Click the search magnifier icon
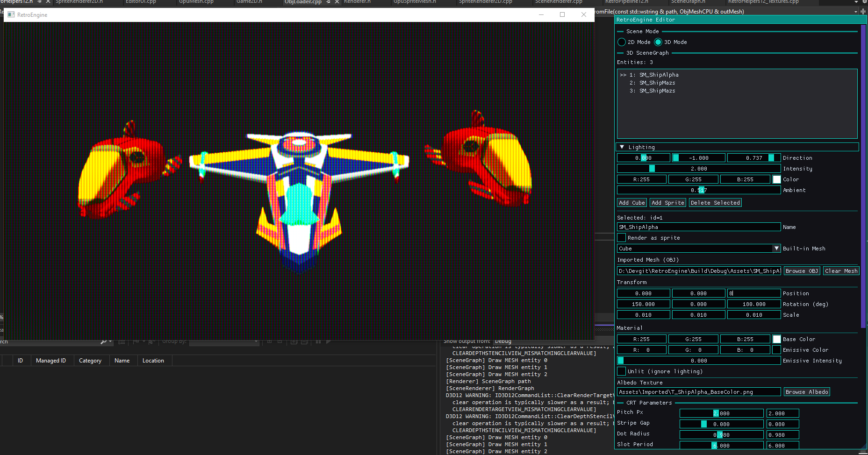 (104, 341)
